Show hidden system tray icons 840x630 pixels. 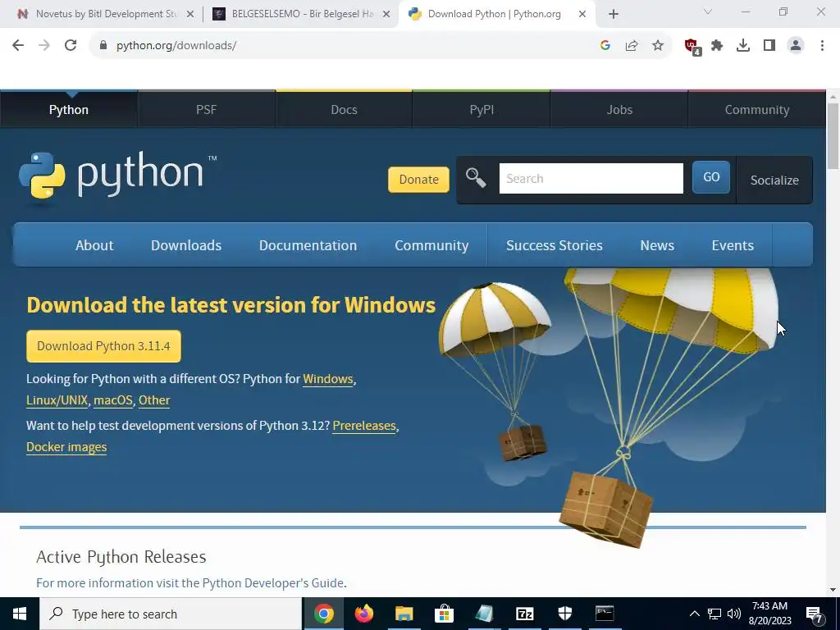[x=694, y=614]
